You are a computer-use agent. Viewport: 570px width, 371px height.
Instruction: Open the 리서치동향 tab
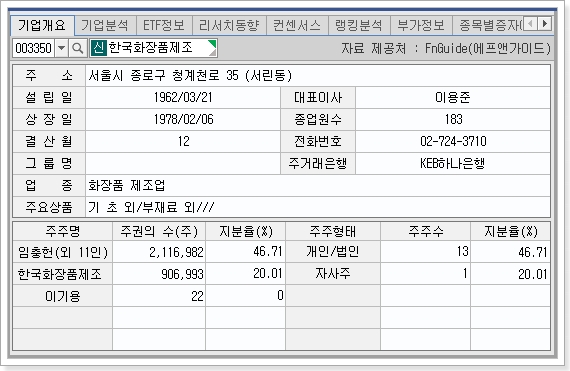[229, 25]
